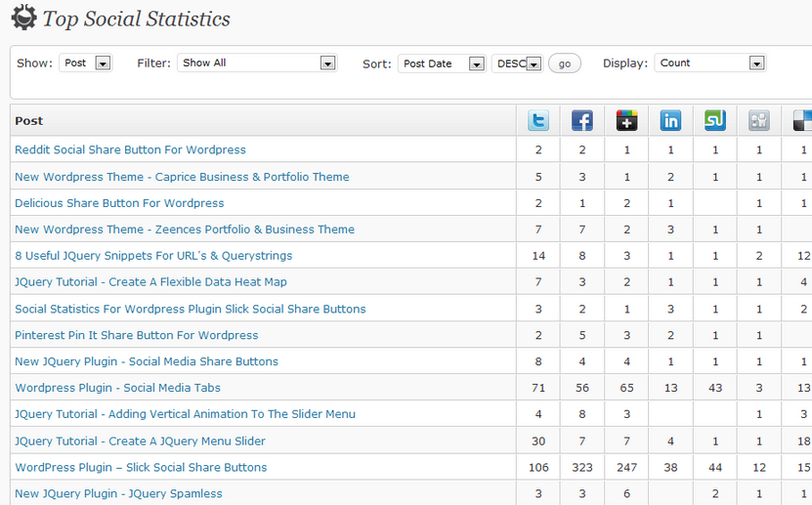
Task: Open JQuery Tutorial - Create A Flexible Data Heat Map
Action: [150, 282]
